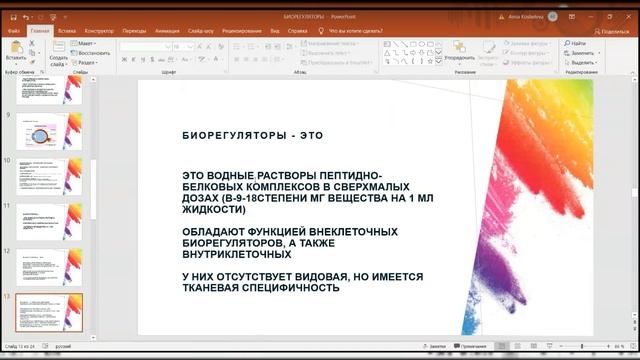Open the Заменить replace dropdown arrow
This screenshot has width=640, height=360.
point(599,53)
